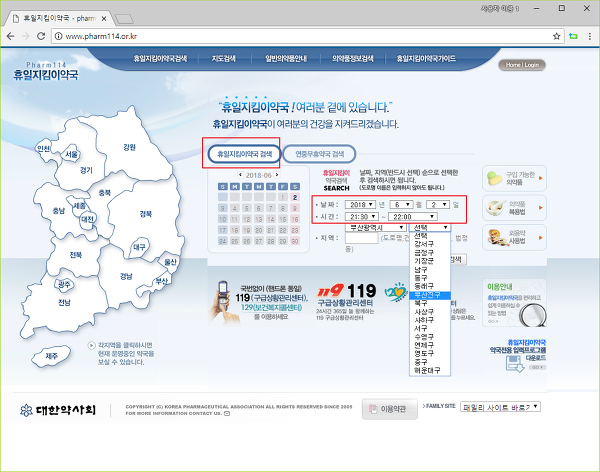Select 기장군 from district list
Viewport: 600px width, 472px height.
click(x=430, y=261)
